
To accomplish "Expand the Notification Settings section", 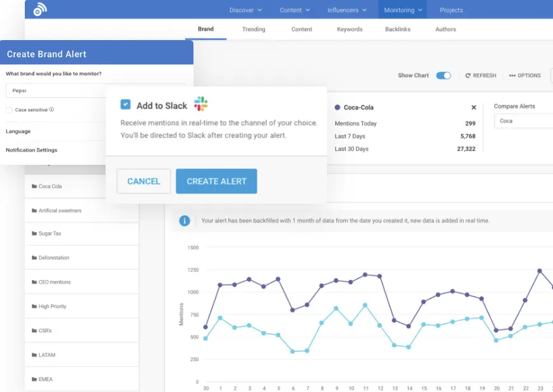I will tap(31, 150).
